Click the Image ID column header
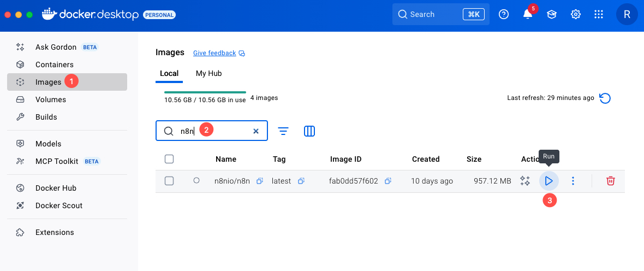 [x=346, y=159]
